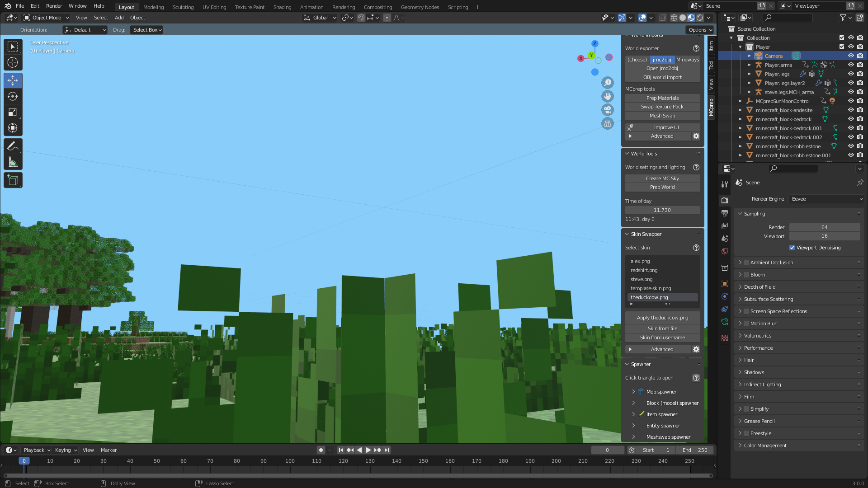Click the Skin from username button
Image resolution: width=868 pixels, height=488 pixels.
tap(662, 338)
